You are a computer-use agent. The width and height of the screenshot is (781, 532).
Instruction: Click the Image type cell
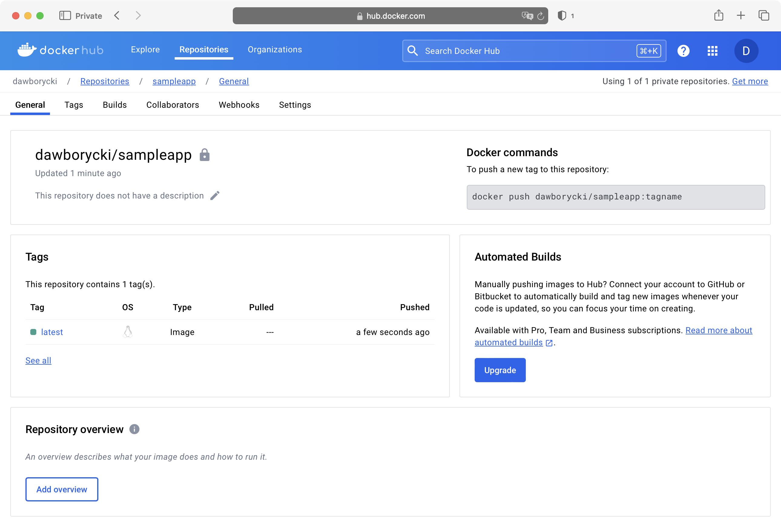(x=182, y=332)
